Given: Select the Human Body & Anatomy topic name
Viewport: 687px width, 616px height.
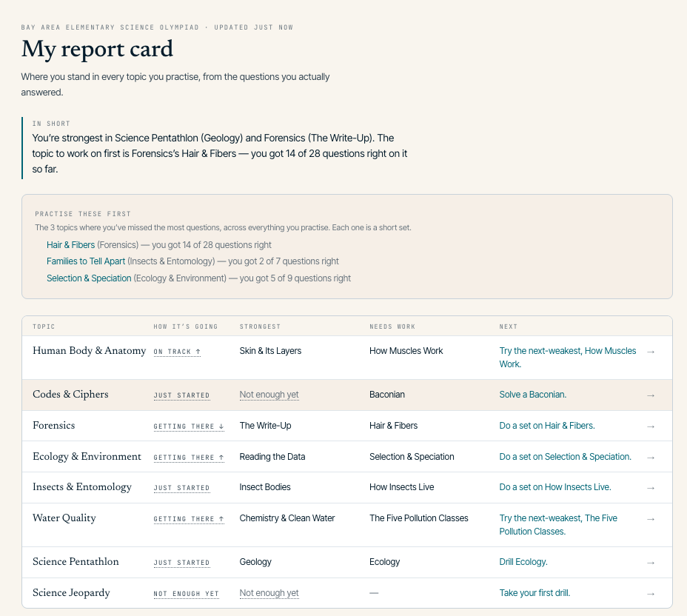Looking at the screenshot, I should coord(89,350).
